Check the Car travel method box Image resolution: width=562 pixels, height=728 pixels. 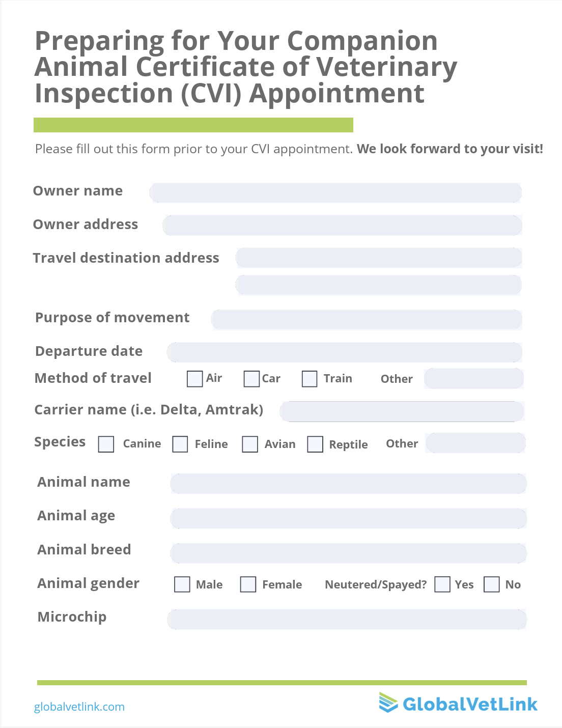point(251,379)
